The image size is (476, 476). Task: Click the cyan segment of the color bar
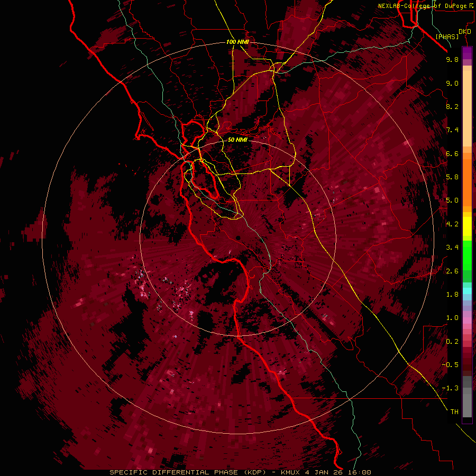[x=467, y=291]
